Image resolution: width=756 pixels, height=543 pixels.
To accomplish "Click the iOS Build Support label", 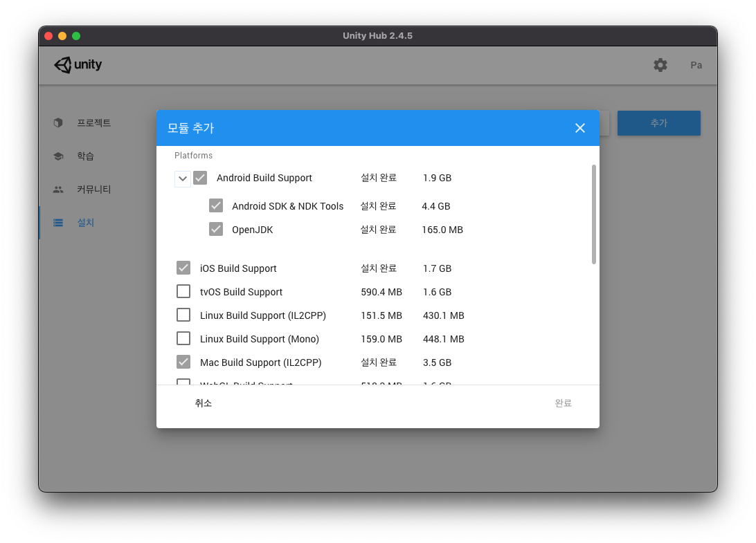I will (238, 268).
